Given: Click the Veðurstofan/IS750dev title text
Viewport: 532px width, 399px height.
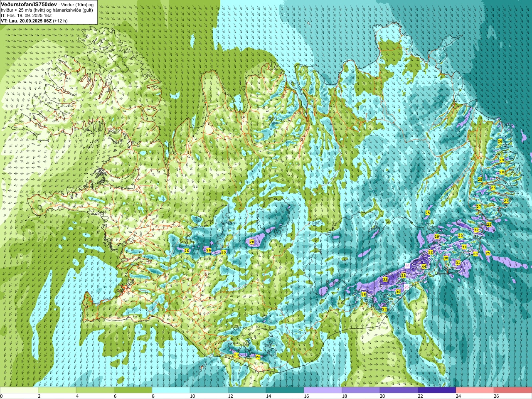Looking at the screenshot, I should [29, 4].
